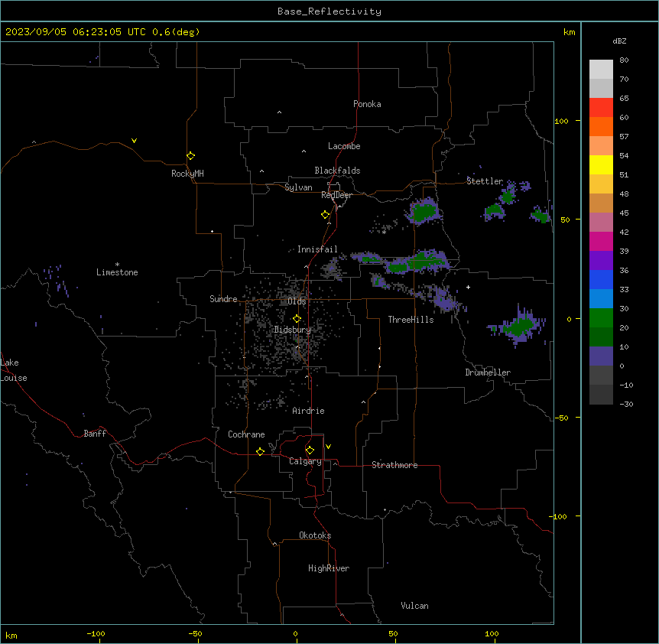Viewport: 659px width, 644px height.
Task: Click the green radar echo east of Drumheller
Action: click(519, 326)
